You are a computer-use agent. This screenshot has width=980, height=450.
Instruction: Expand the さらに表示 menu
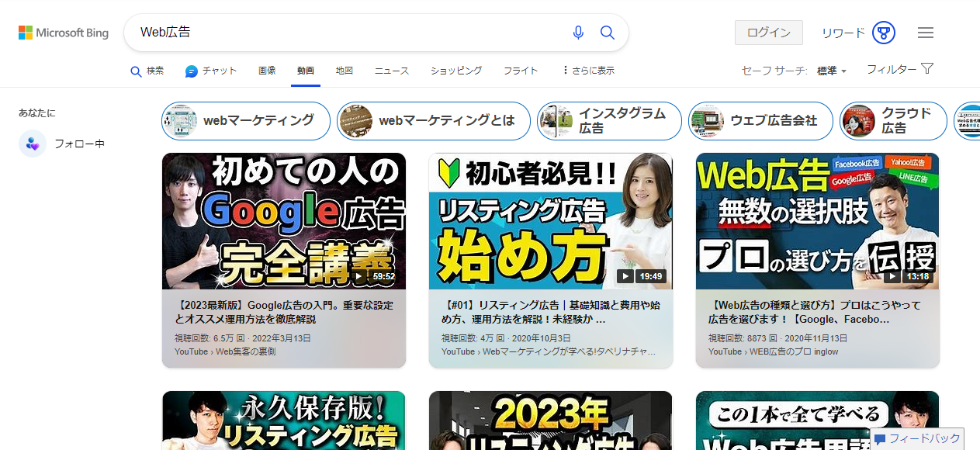pos(588,71)
